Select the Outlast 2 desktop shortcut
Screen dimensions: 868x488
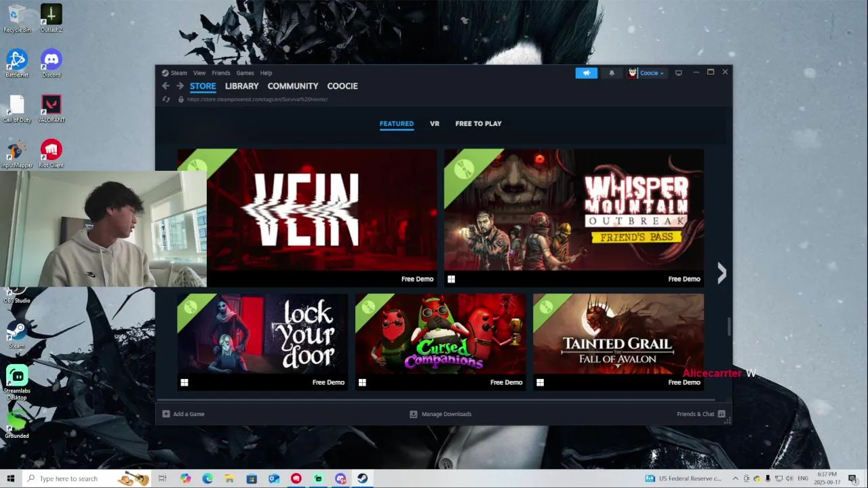51,18
